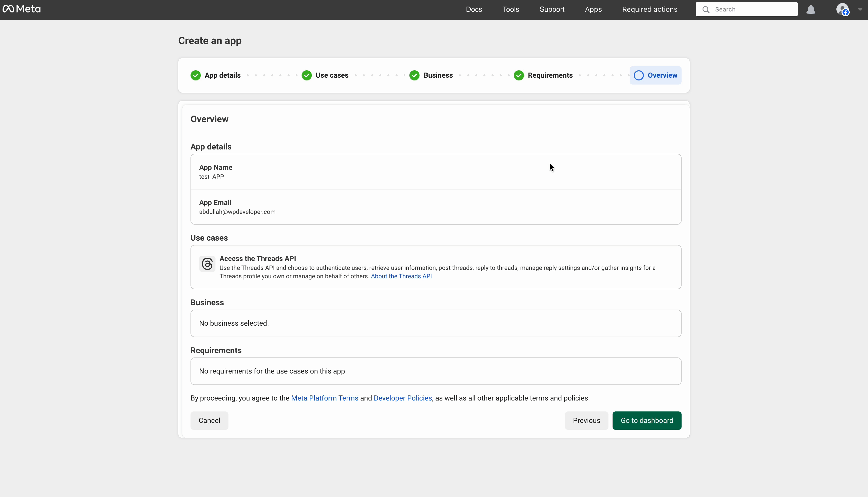Screen dimensions: 868x497
Task: Click inside the search input field
Action: point(751,9)
